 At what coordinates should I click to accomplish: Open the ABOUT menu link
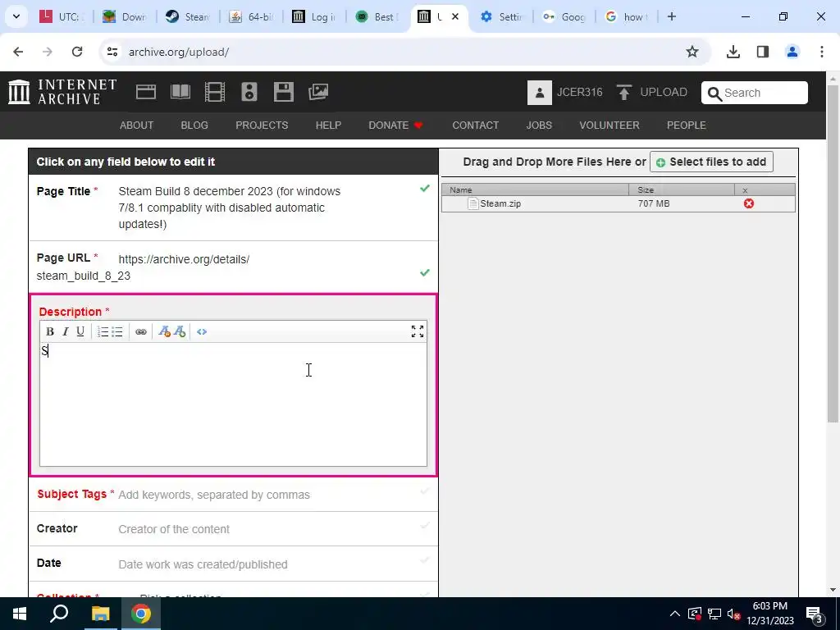pyautogui.click(x=137, y=126)
